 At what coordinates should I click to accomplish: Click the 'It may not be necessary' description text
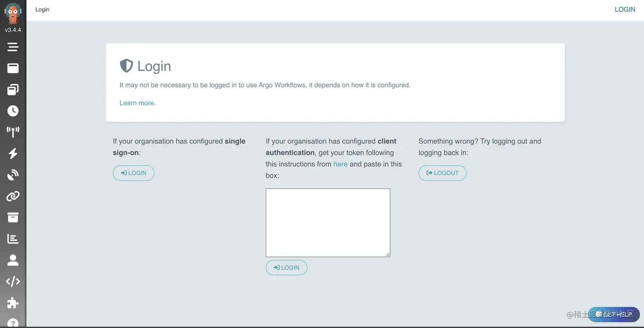point(265,85)
